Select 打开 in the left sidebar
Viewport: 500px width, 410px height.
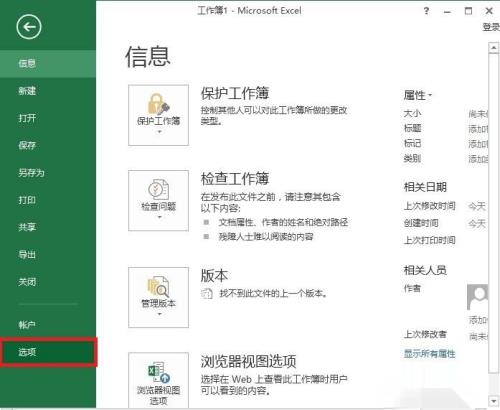(48, 118)
